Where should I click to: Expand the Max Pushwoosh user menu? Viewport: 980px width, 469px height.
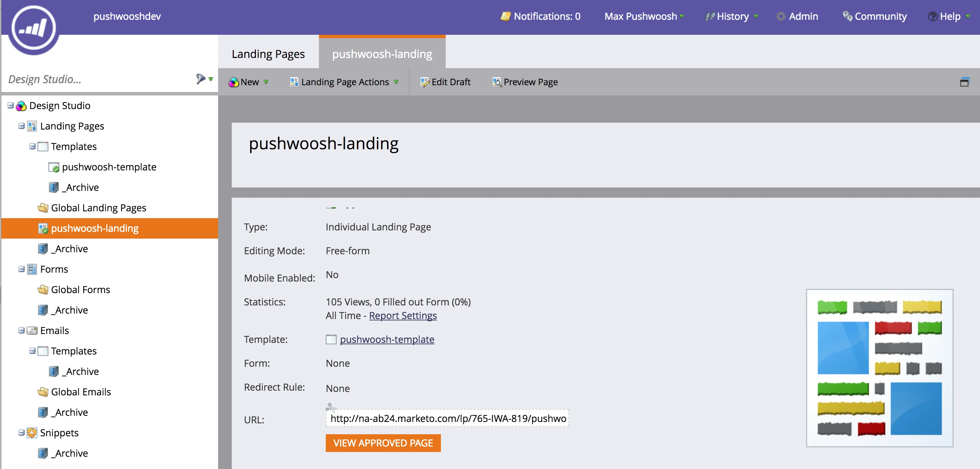(x=644, y=16)
